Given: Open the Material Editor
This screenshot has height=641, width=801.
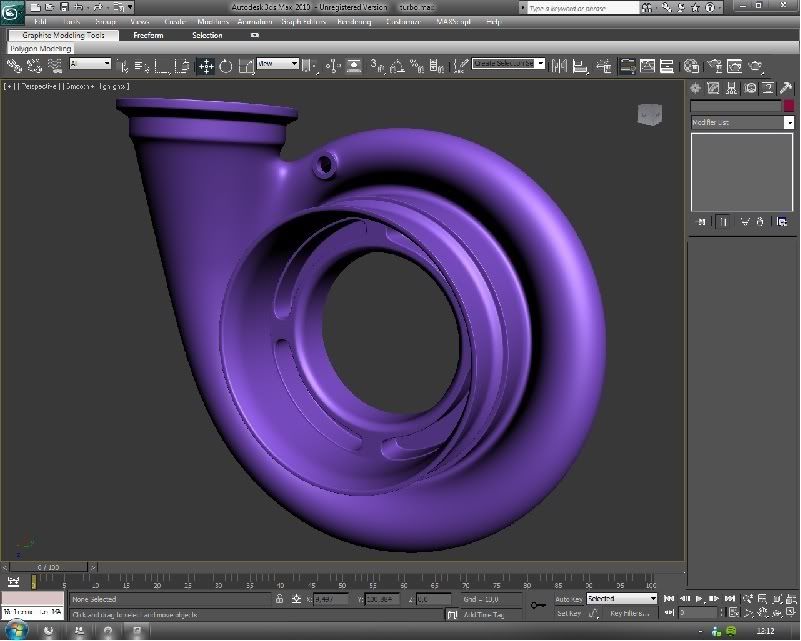Looking at the screenshot, I should tap(691, 66).
